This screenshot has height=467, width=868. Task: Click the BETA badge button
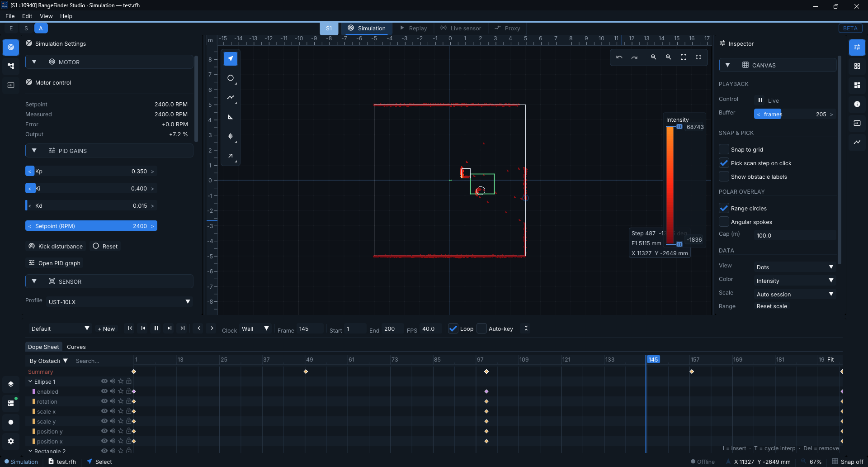pos(850,28)
